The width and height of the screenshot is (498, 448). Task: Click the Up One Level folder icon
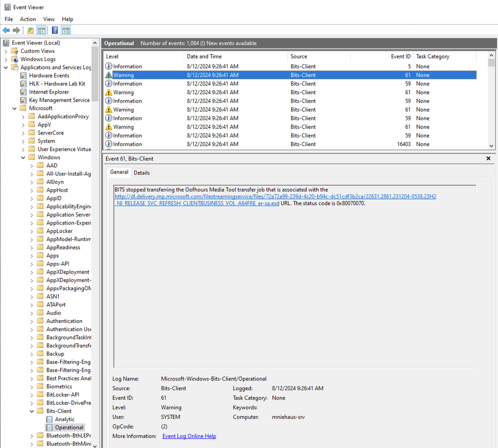(30, 30)
